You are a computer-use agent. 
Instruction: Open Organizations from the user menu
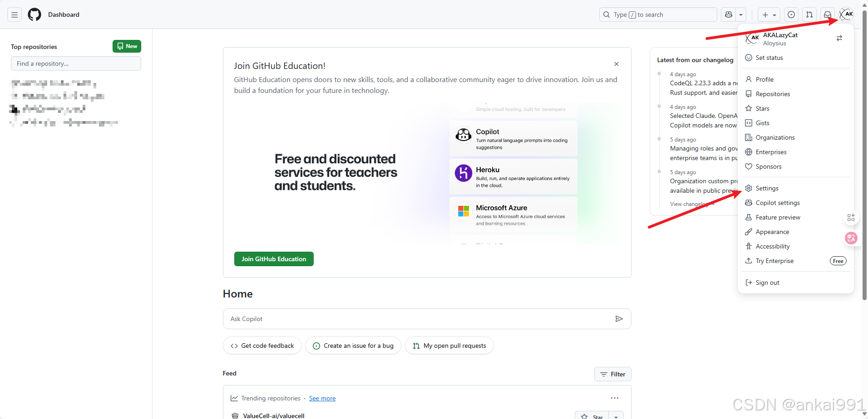pyautogui.click(x=796, y=137)
